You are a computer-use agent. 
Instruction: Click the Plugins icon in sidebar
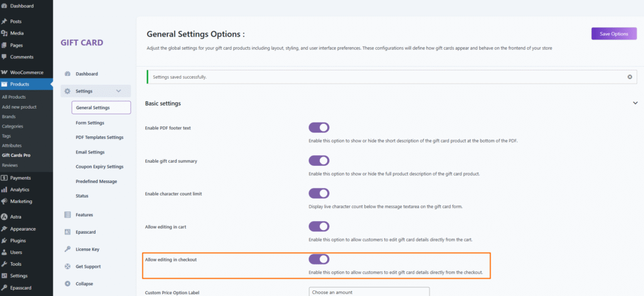pyautogui.click(x=4, y=241)
